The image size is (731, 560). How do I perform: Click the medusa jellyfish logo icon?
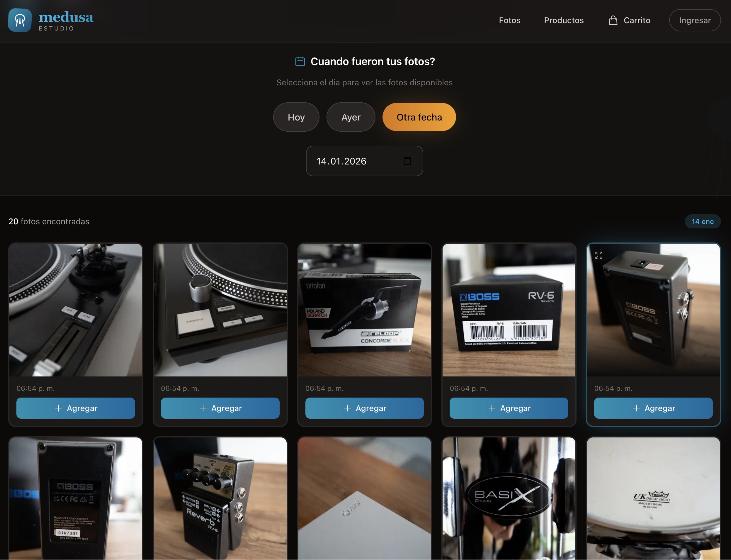tap(20, 20)
